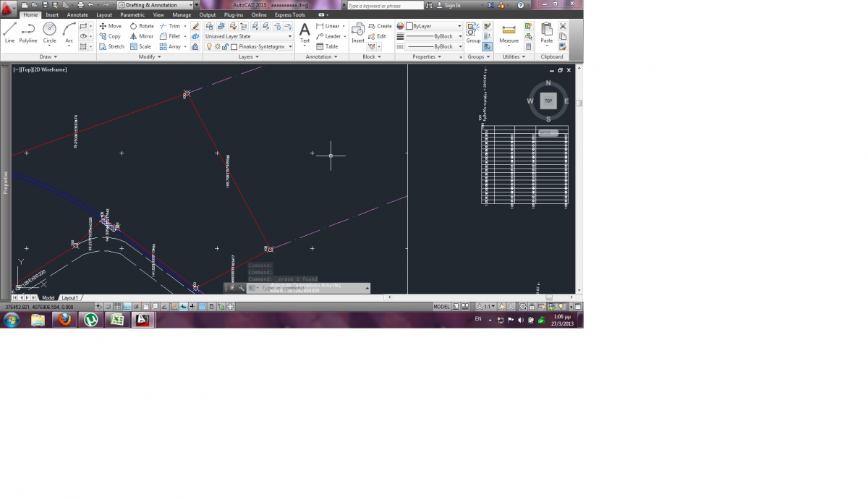
Task: Activate the Circle tool
Action: (49, 32)
